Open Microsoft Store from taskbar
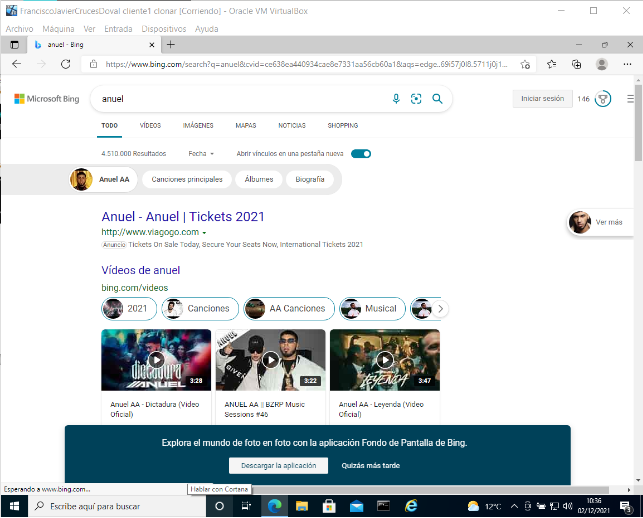Image resolution: width=643 pixels, height=518 pixels. (x=329, y=506)
